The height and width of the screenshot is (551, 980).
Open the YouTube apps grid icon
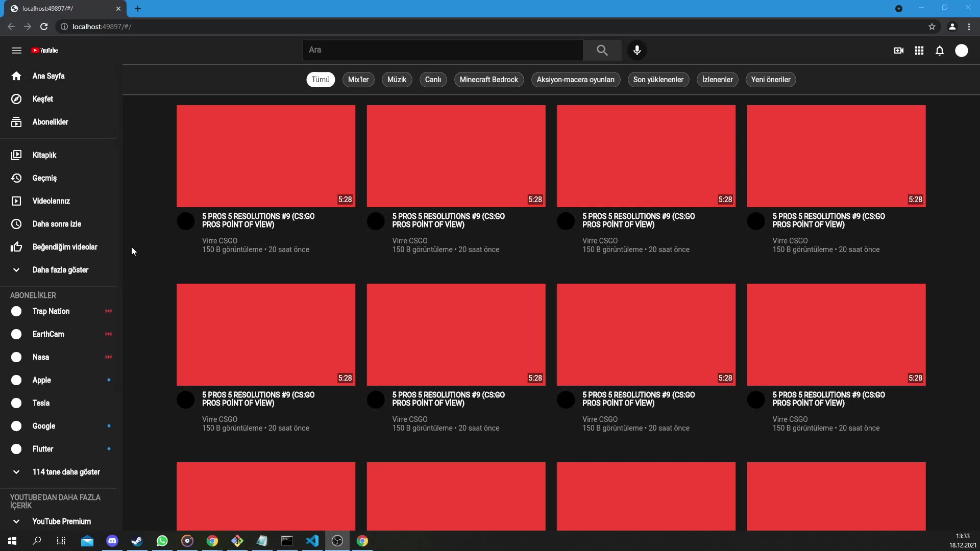click(919, 51)
